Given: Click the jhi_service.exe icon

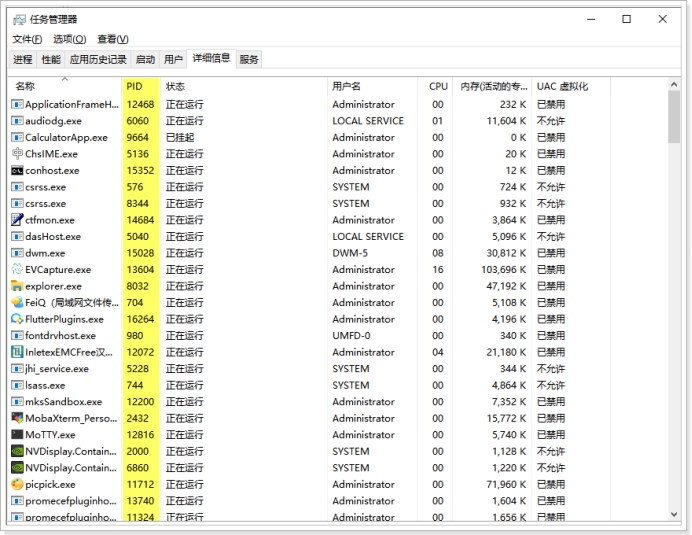Looking at the screenshot, I should coord(17,369).
